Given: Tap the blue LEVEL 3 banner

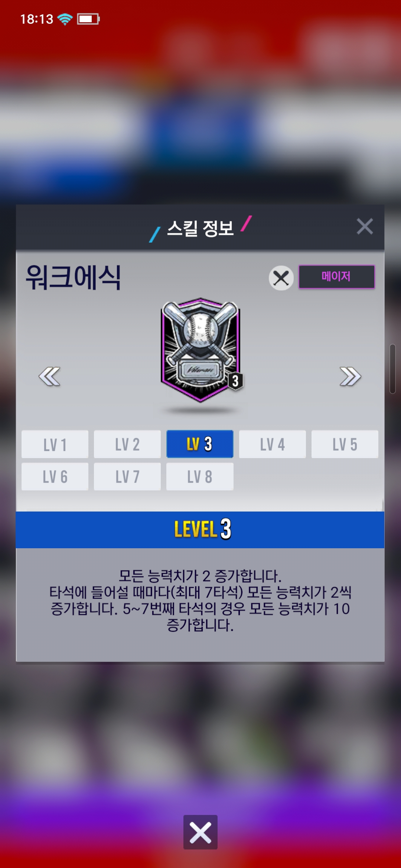Looking at the screenshot, I should pos(200,529).
